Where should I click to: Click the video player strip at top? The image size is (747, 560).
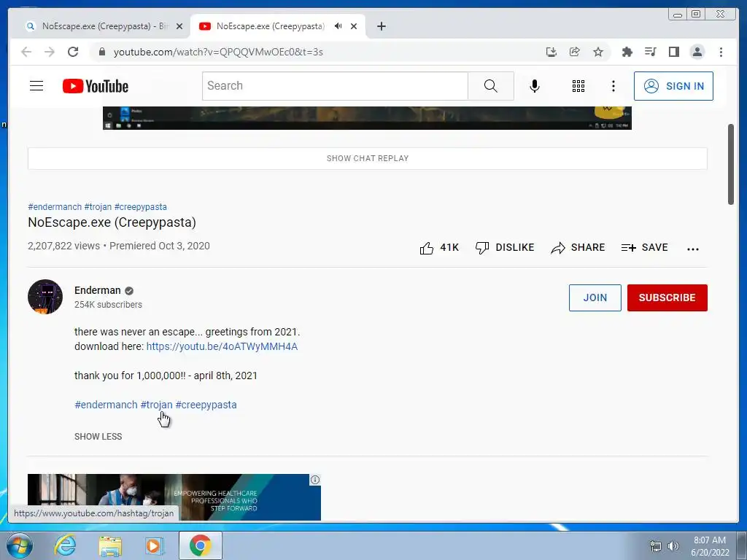pyautogui.click(x=367, y=117)
